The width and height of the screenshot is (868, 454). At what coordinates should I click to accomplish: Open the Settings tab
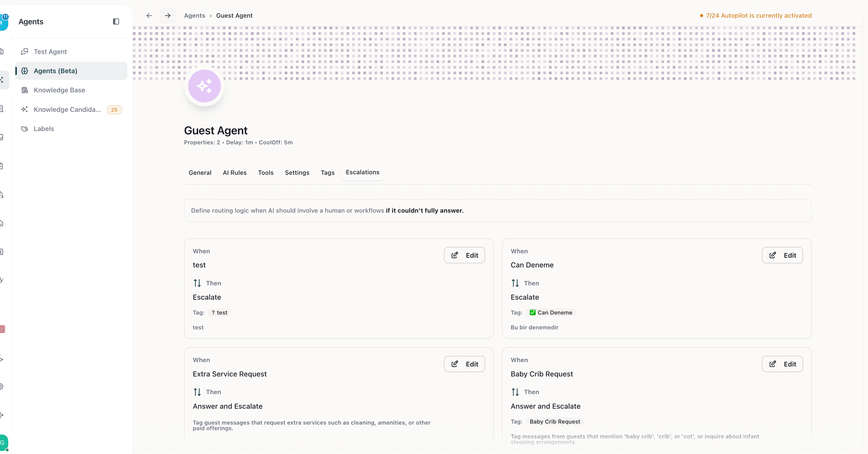297,173
